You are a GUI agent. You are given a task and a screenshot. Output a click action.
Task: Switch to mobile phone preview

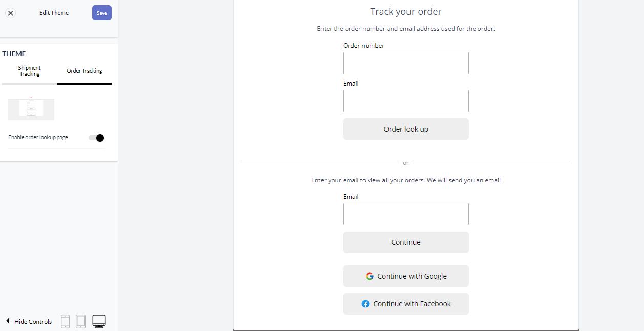point(65,321)
